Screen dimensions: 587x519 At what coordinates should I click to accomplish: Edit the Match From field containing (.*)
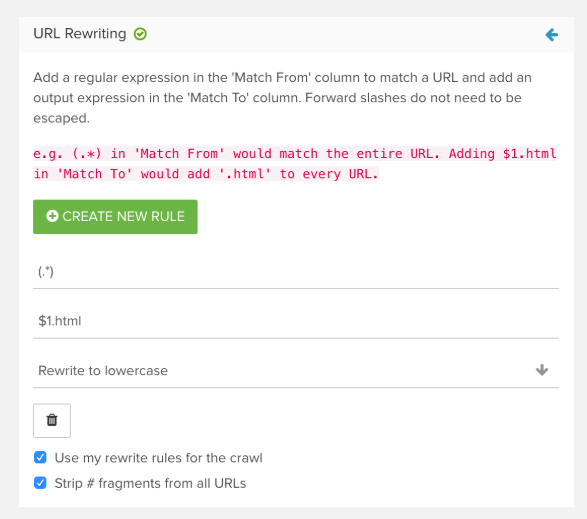coord(296,272)
